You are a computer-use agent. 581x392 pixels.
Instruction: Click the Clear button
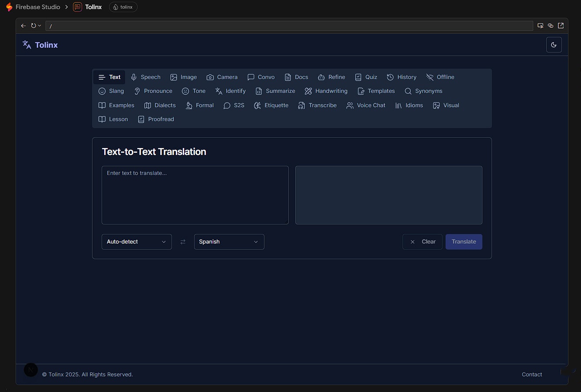(423, 242)
